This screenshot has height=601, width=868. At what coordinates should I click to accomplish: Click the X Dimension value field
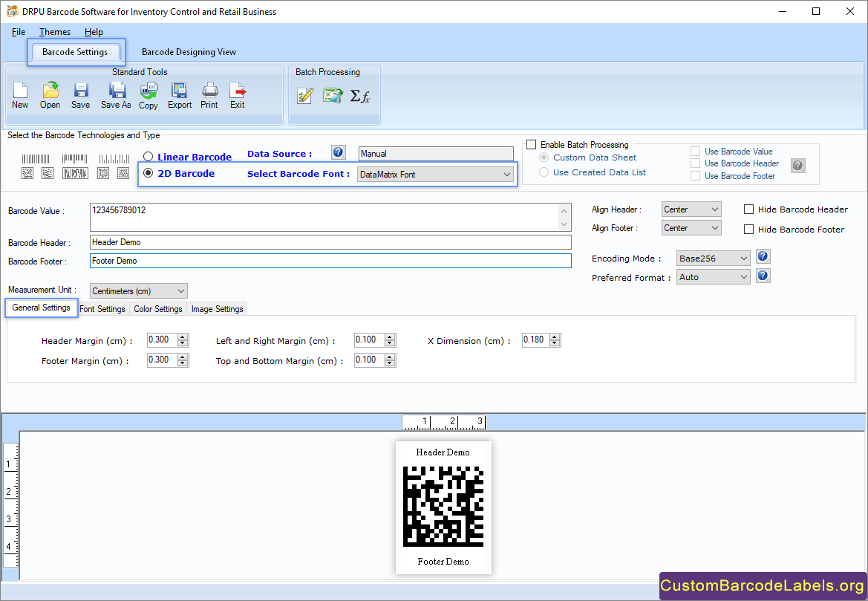click(536, 340)
